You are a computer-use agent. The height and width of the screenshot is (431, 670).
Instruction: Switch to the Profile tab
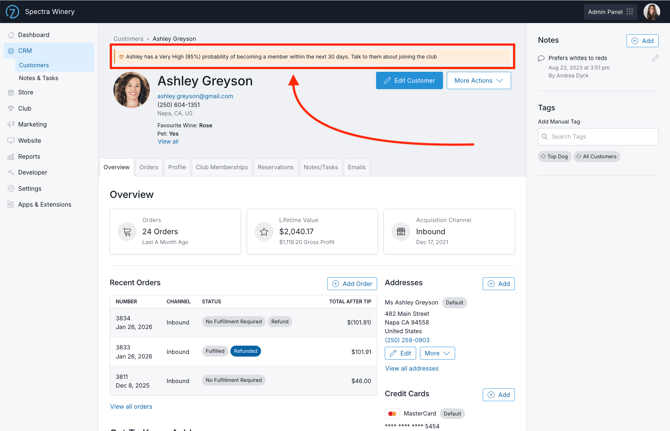177,167
